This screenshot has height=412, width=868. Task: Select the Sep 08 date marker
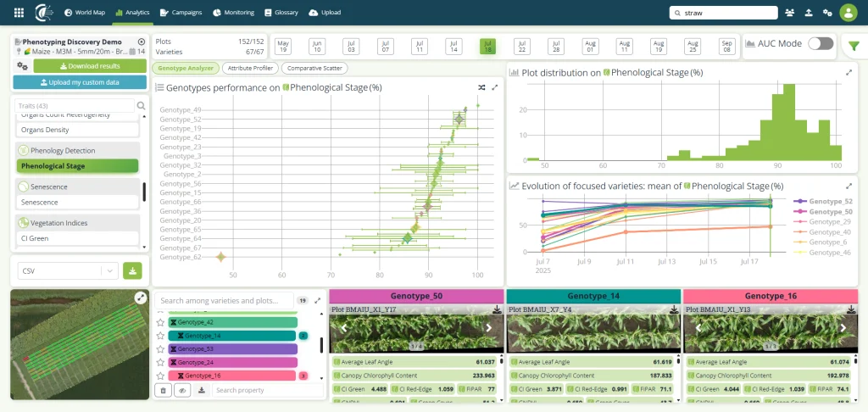pyautogui.click(x=726, y=47)
